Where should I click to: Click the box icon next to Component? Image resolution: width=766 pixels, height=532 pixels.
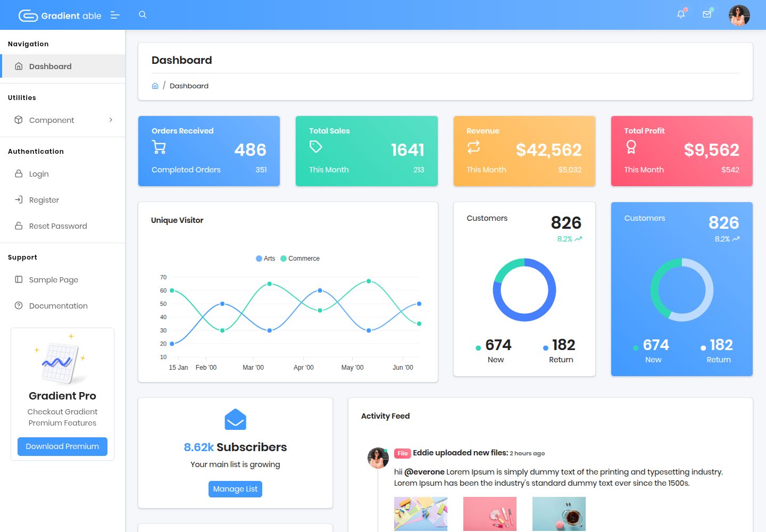point(19,120)
